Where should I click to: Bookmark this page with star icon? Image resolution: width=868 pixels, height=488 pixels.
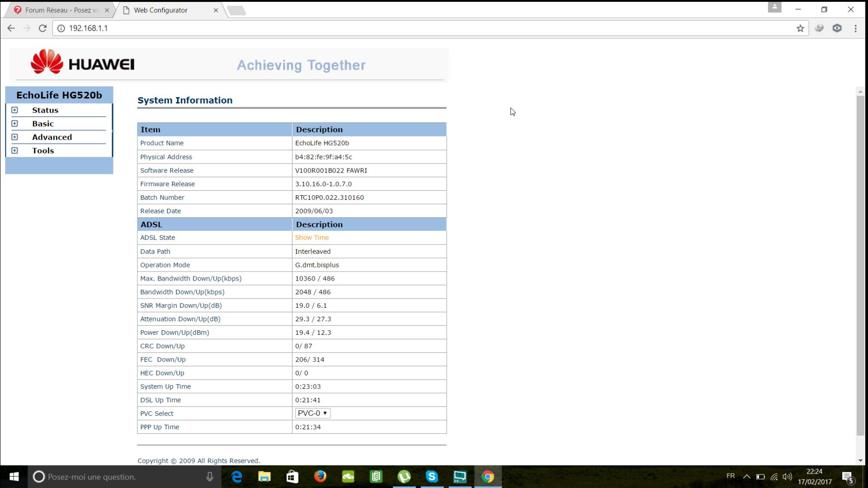point(800,28)
